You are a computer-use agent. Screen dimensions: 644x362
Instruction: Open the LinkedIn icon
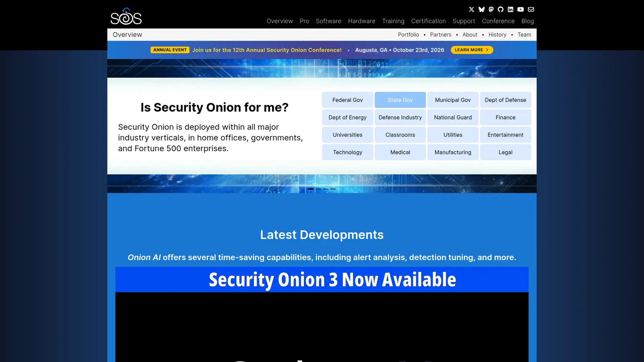click(510, 9)
